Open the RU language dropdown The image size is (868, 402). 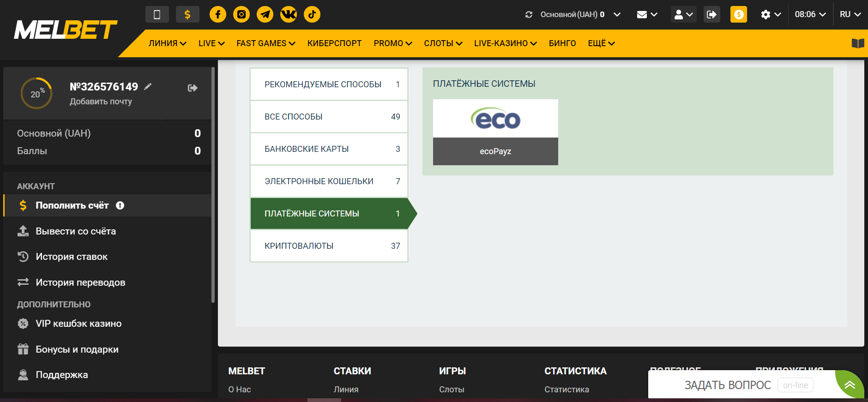point(850,15)
